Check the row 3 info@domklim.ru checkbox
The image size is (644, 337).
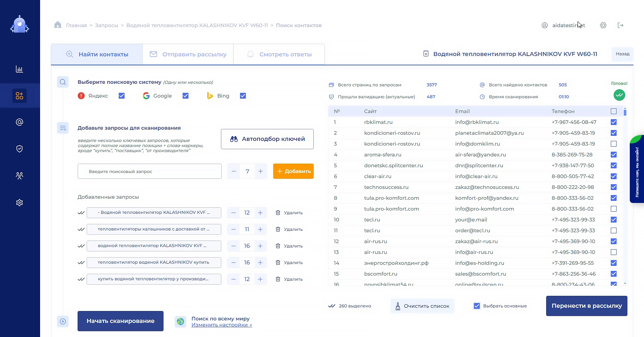click(x=613, y=144)
